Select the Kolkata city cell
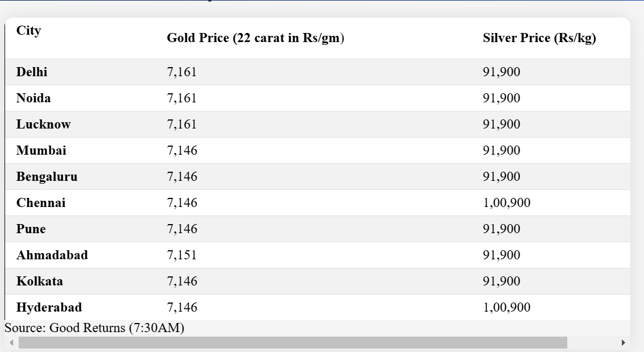Screen dimensions: 644x352 tap(39, 281)
